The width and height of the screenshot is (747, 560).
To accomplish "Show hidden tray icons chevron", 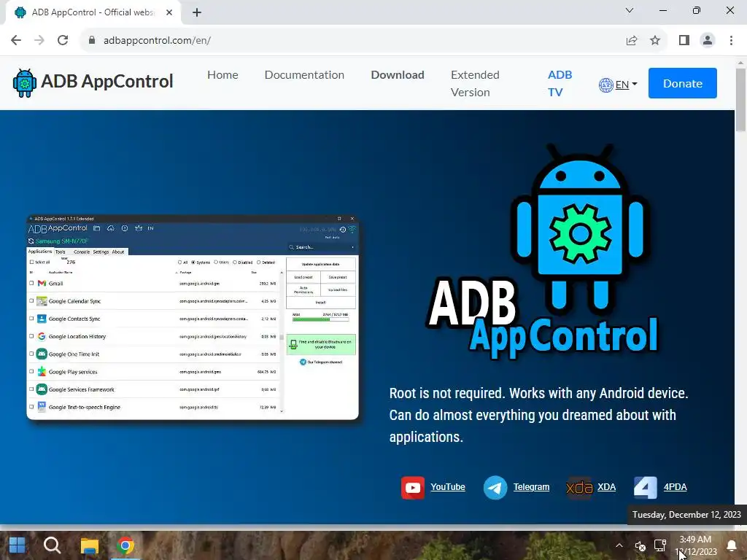I will tap(619, 545).
